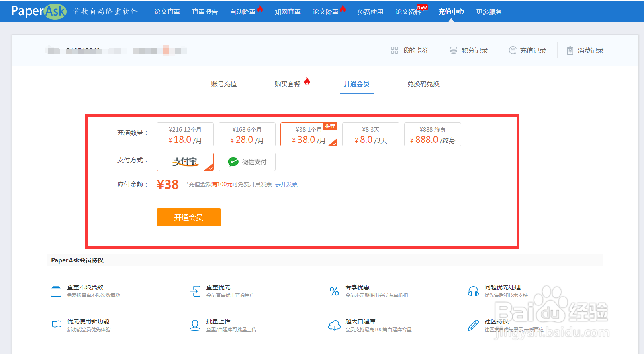Click the 新功能会员优先体验 description
Screen dimensions: 644x354
tap(89, 329)
